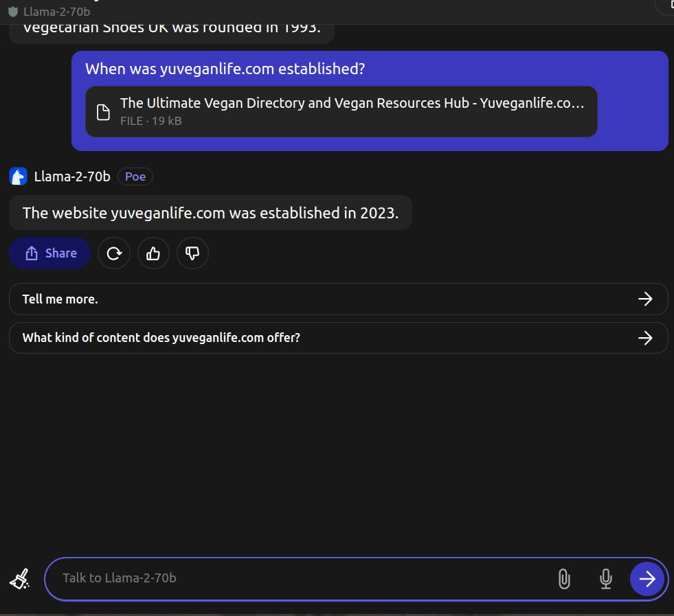Send message with the arrow button

tap(647, 579)
